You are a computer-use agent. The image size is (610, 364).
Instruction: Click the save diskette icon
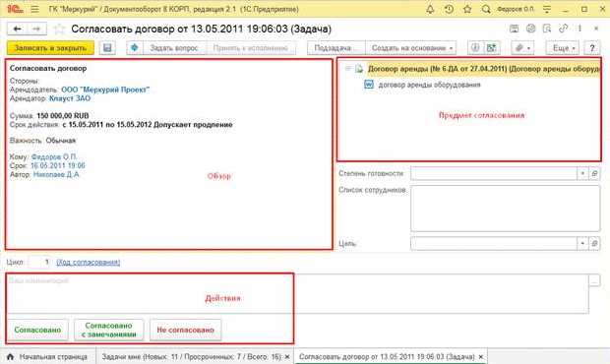tap(107, 48)
